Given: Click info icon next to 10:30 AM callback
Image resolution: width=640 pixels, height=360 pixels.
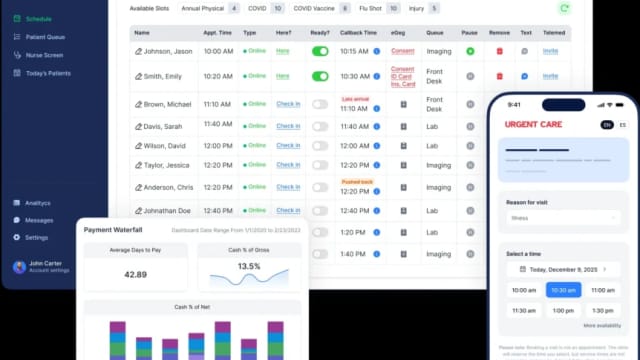Looking at the screenshot, I should click(x=377, y=76).
